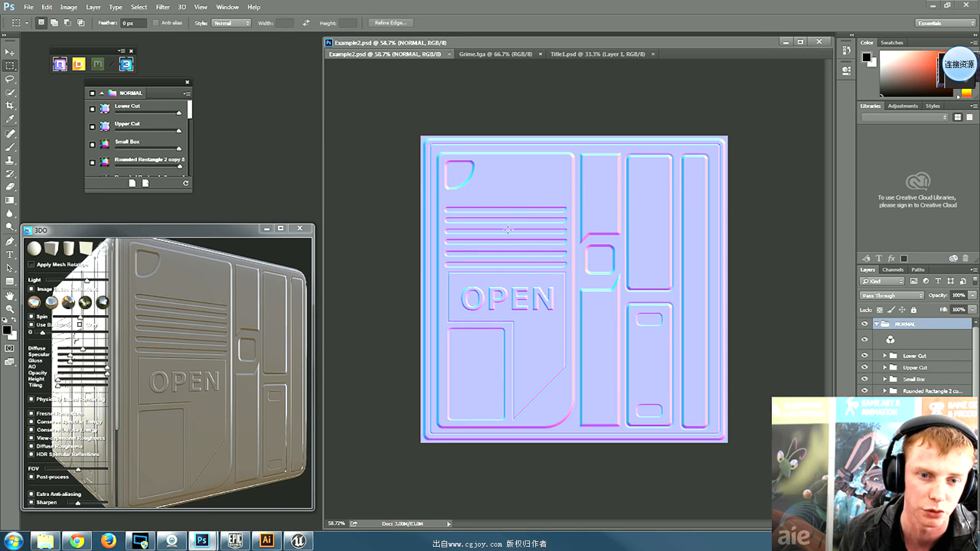Select the Pen tool

click(10, 241)
